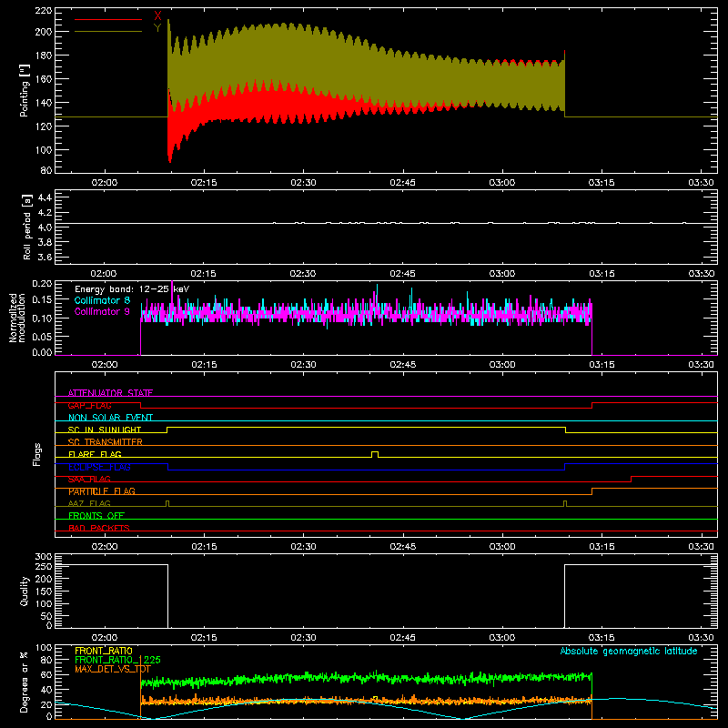Click the 02:00 time label under Pointing plot
The width and height of the screenshot is (728, 728).
(x=105, y=183)
